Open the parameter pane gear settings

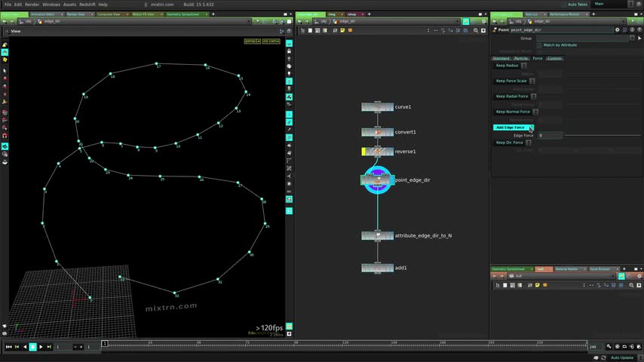tap(617, 29)
